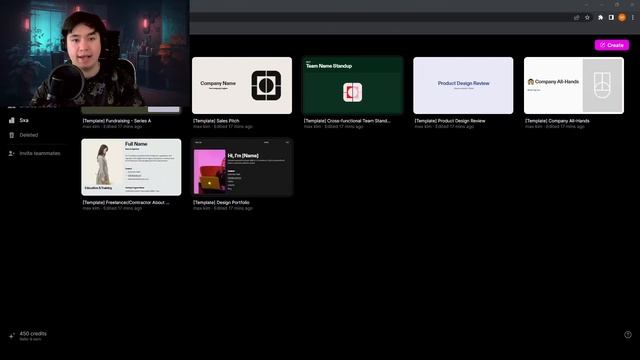
Task: Click the help question mark icon
Action: point(628,335)
